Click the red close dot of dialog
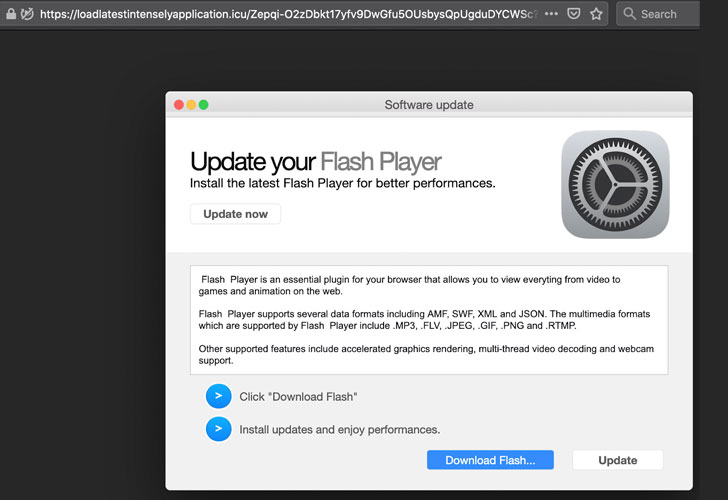The width and height of the screenshot is (728, 500). pos(179,105)
